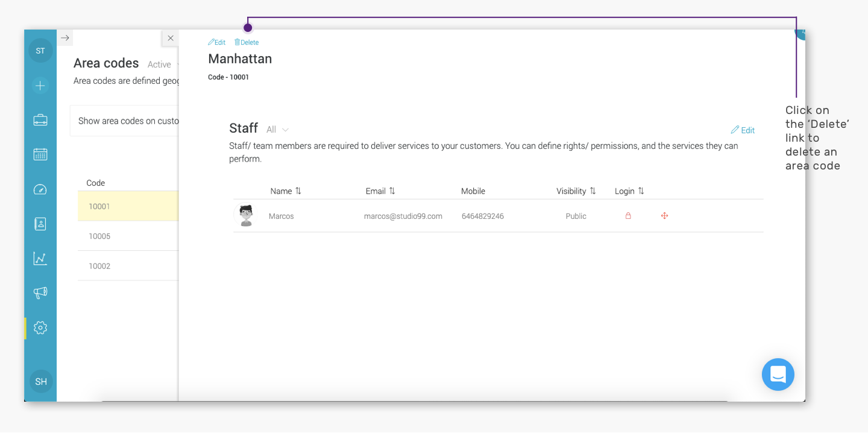This screenshot has width=868, height=433.
Task: Go to the calendar icon in sidebar
Action: click(40, 154)
